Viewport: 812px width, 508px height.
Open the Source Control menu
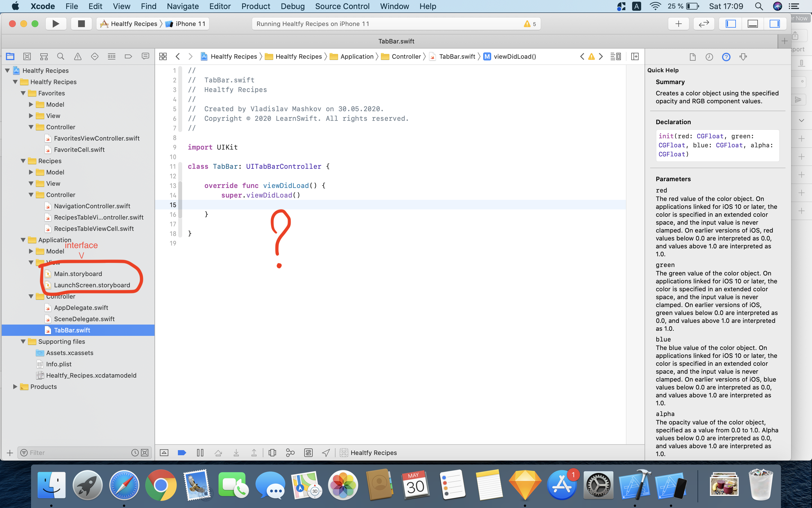[342, 6]
